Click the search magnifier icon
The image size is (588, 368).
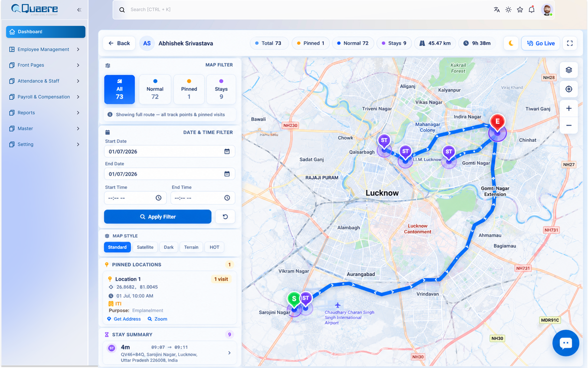pos(122,10)
